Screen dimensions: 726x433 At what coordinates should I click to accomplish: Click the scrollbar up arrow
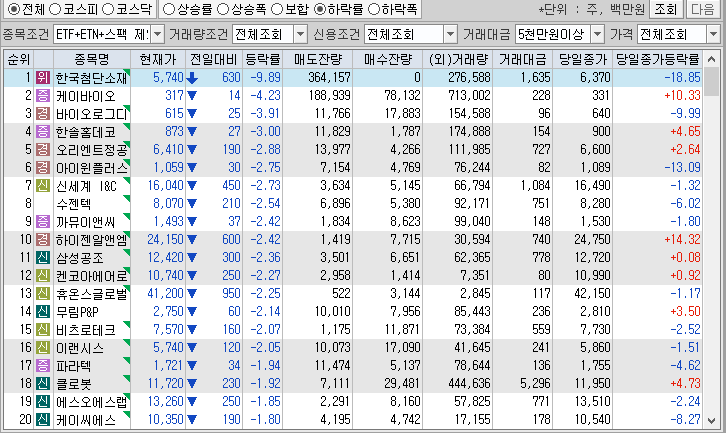pyautogui.click(x=712, y=59)
